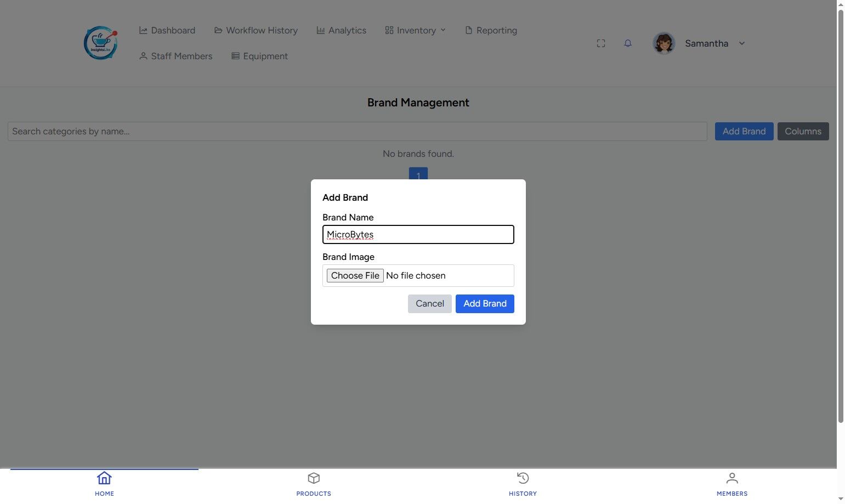The image size is (845, 504).
Task: Open the Equipment page
Action: [x=259, y=56]
